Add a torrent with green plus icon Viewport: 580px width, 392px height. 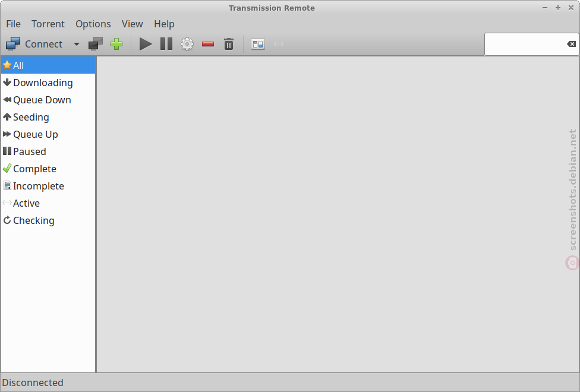tap(116, 44)
